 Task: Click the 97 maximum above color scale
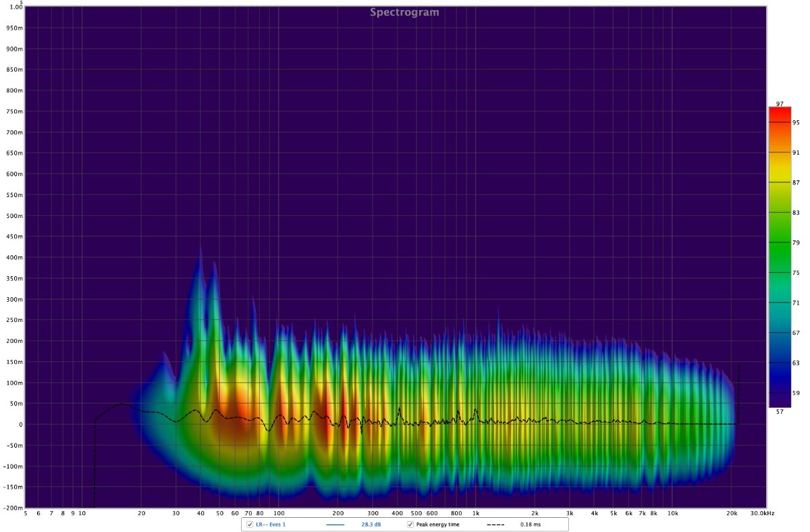click(779, 104)
